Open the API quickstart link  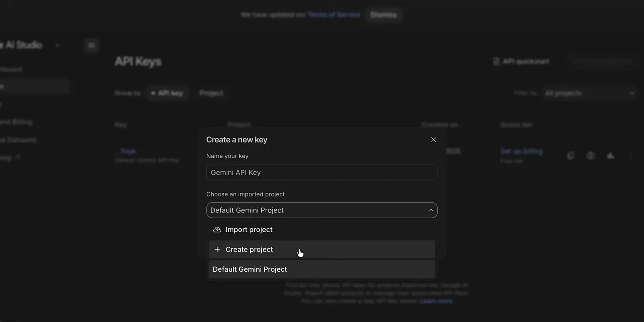coord(521,61)
